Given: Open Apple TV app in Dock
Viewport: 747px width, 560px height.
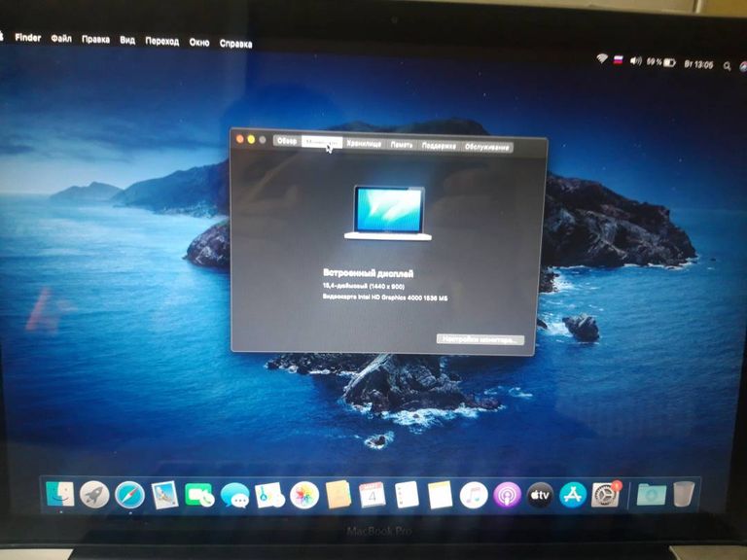Looking at the screenshot, I should coord(540,495).
